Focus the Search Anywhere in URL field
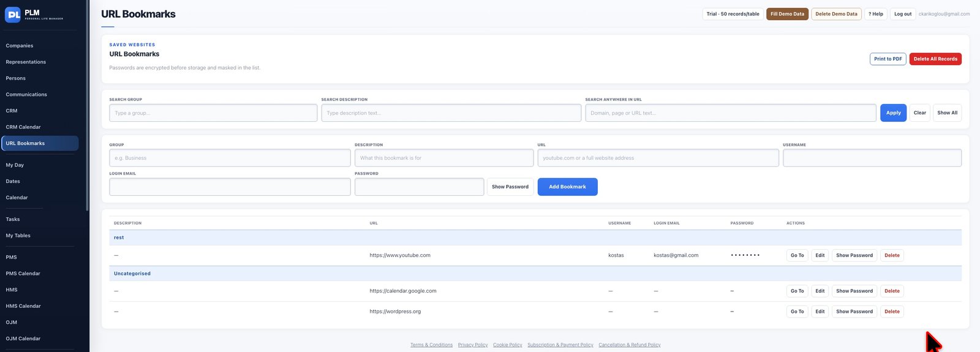This screenshot has width=980, height=352. (x=730, y=113)
